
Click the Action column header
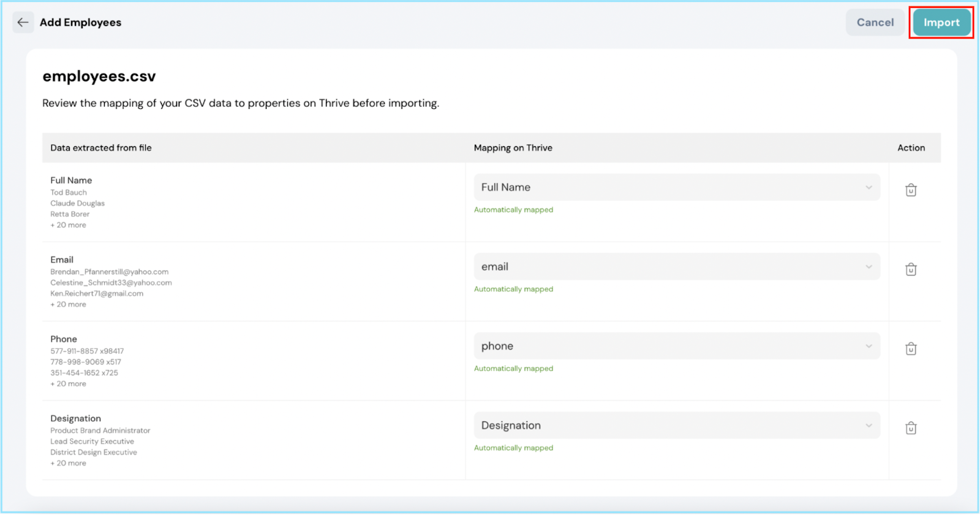pyautogui.click(x=911, y=148)
